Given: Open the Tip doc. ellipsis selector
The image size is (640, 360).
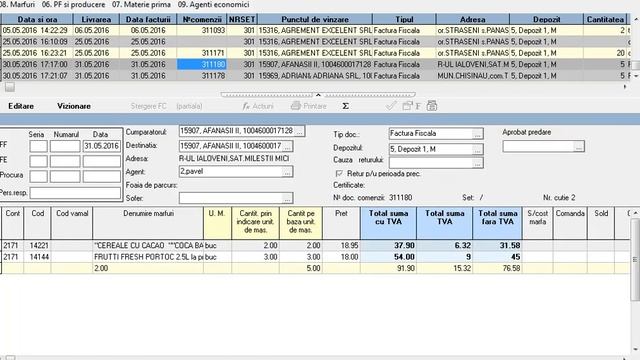Looking at the screenshot, I should tap(477, 134).
